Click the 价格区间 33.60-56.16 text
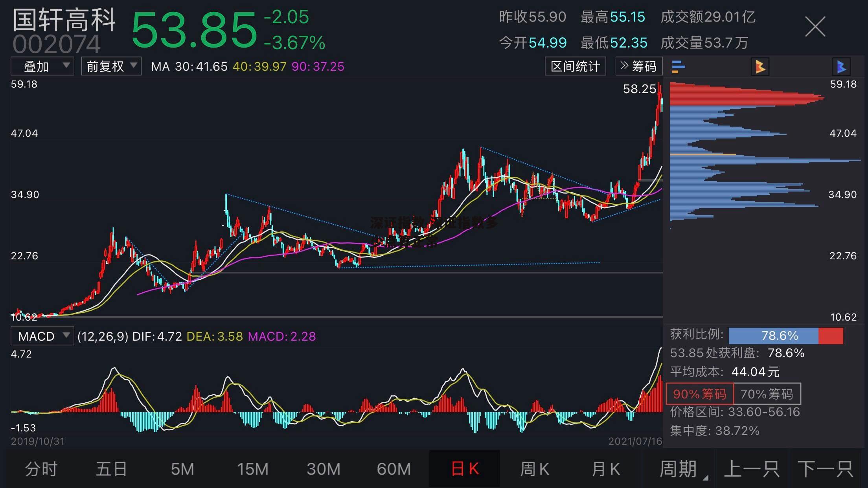This screenshot has height=488, width=868. [x=735, y=412]
